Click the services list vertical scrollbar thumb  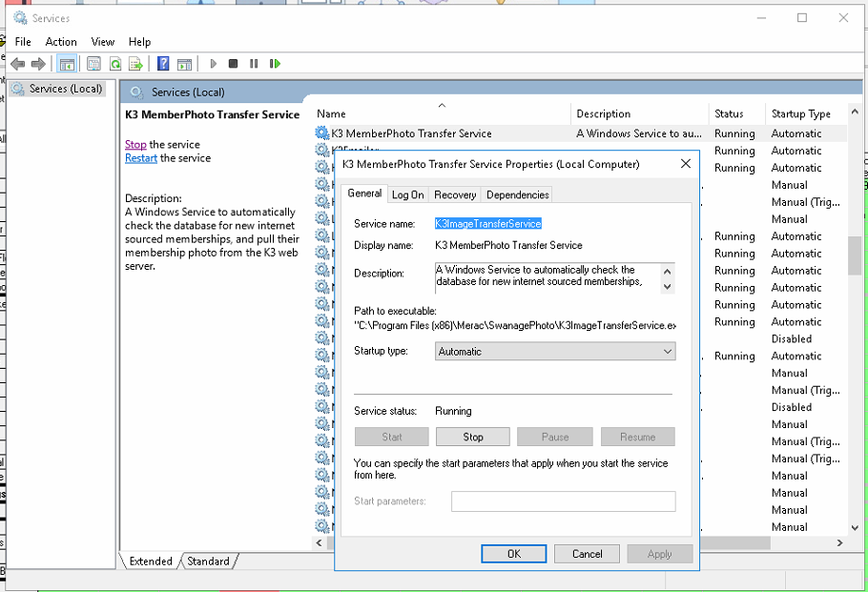point(854,255)
